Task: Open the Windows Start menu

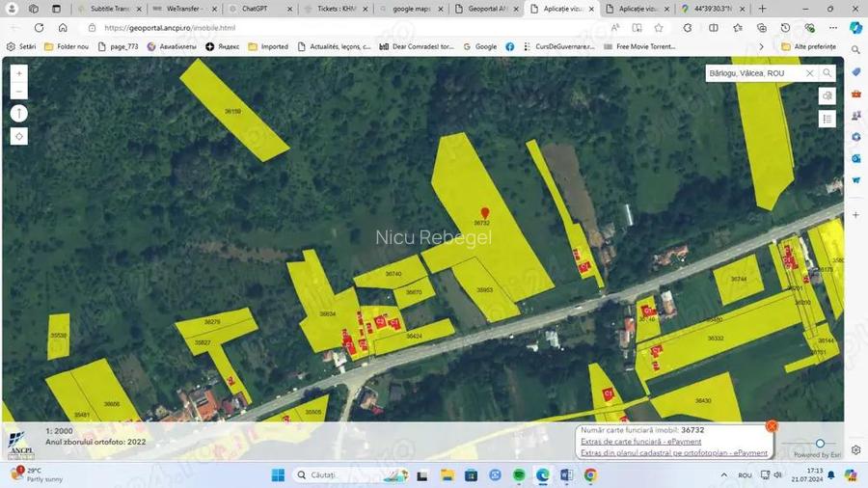Action: click(277, 475)
